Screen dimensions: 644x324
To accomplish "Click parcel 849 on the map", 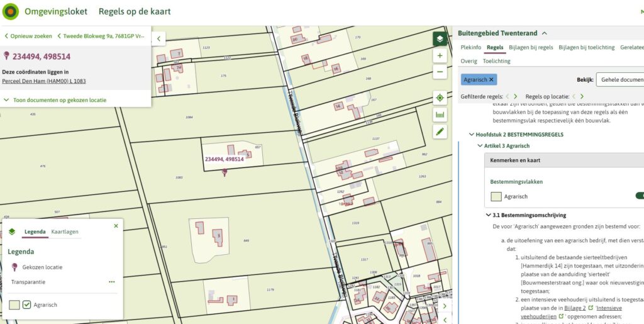I will pyautogui.click(x=246, y=240).
